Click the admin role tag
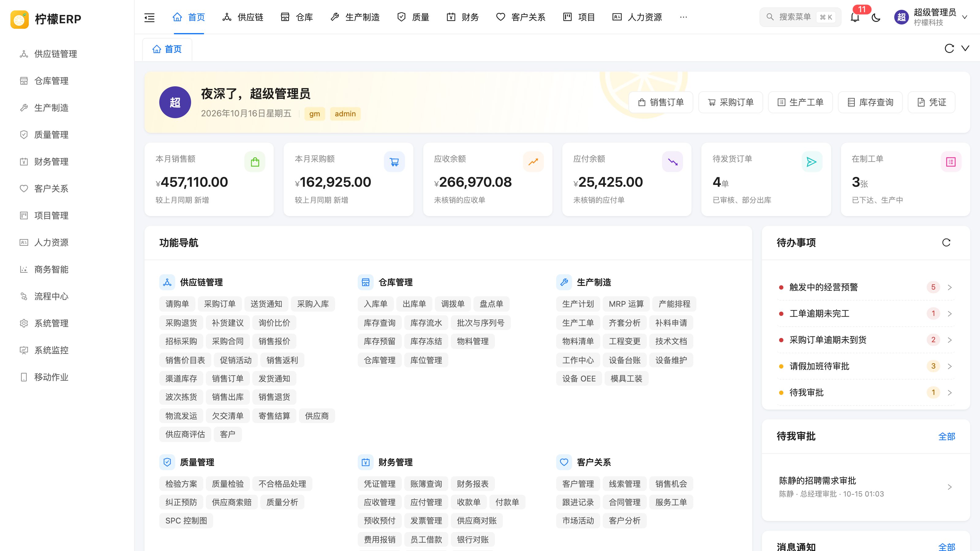This screenshot has height=551, width=980. point(345,114)
